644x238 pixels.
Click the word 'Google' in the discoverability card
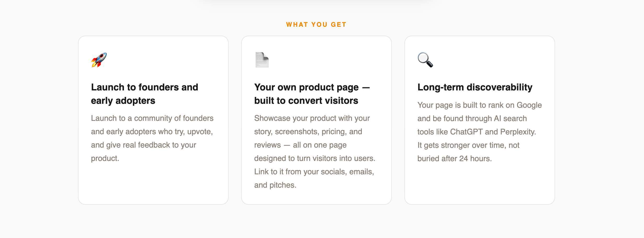coord(529,105)
